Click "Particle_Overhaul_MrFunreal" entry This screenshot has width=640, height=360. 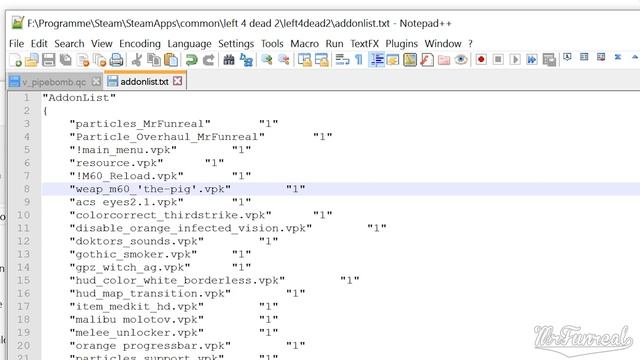167,137
